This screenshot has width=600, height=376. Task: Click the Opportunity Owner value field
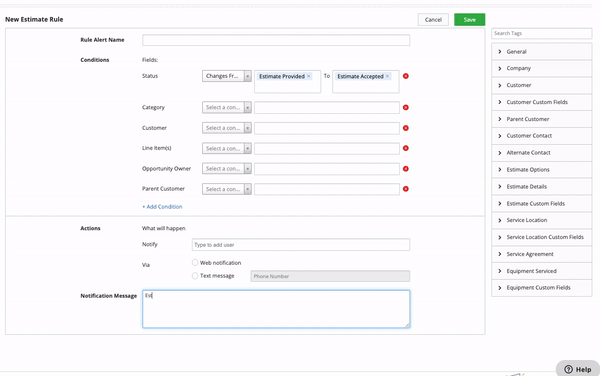(327, 169)
